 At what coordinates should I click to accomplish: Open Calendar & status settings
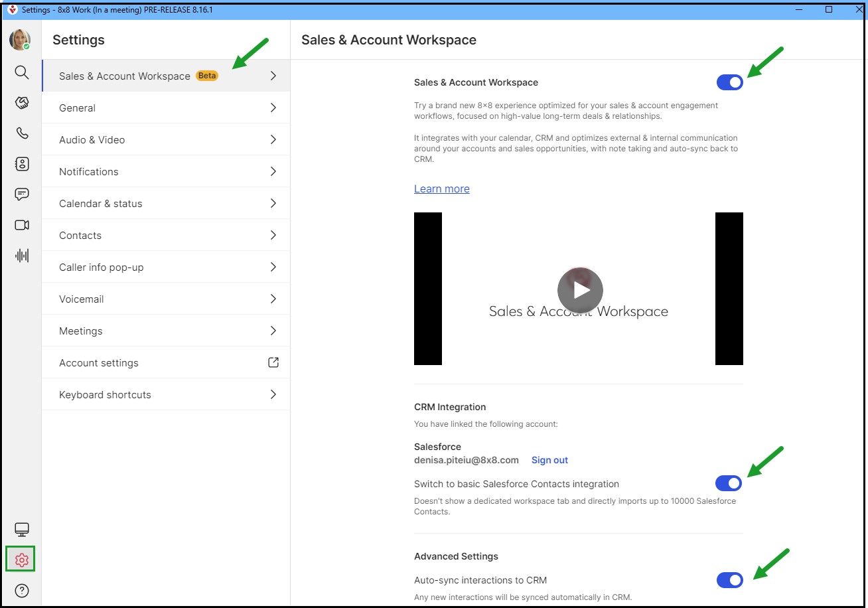pyautogui.click(x=166, y=203)
